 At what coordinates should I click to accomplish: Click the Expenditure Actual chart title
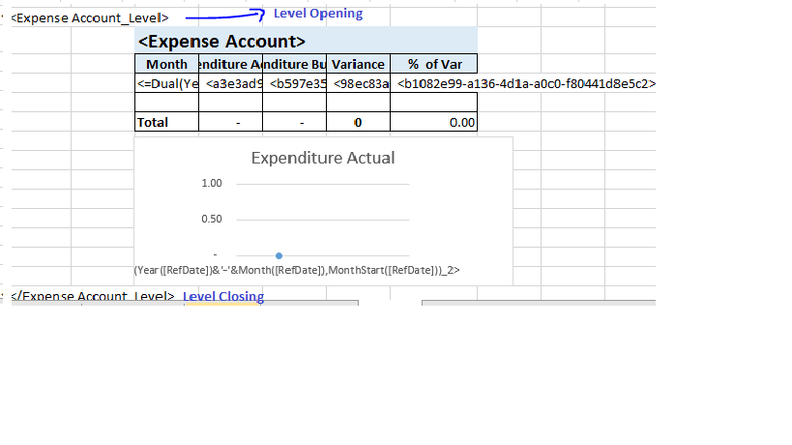[323, 158]
